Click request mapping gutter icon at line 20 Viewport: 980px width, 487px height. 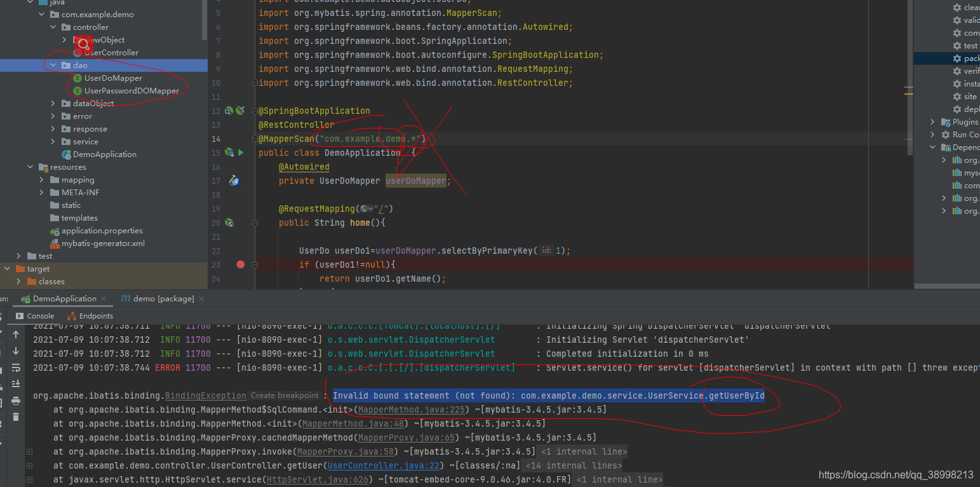pos(230,223)
